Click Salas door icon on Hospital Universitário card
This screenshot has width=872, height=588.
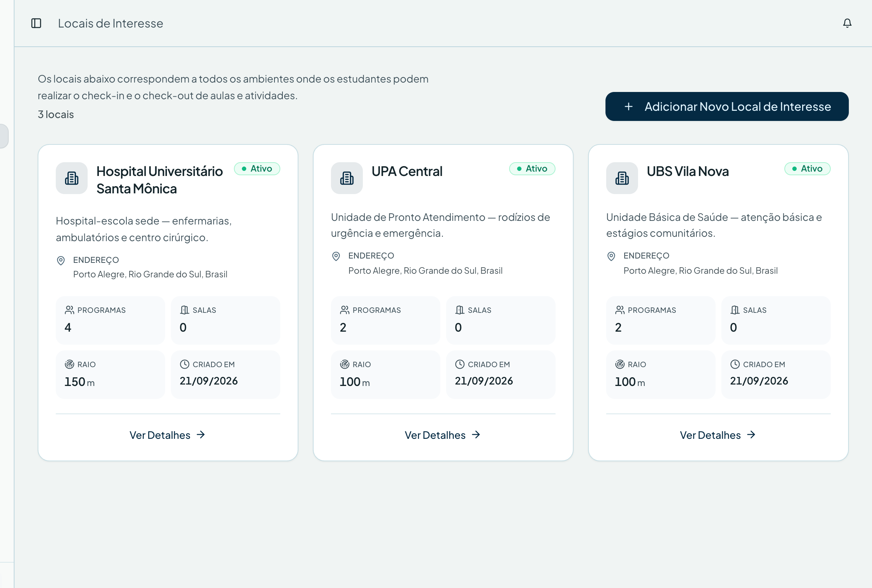[185, 310]
